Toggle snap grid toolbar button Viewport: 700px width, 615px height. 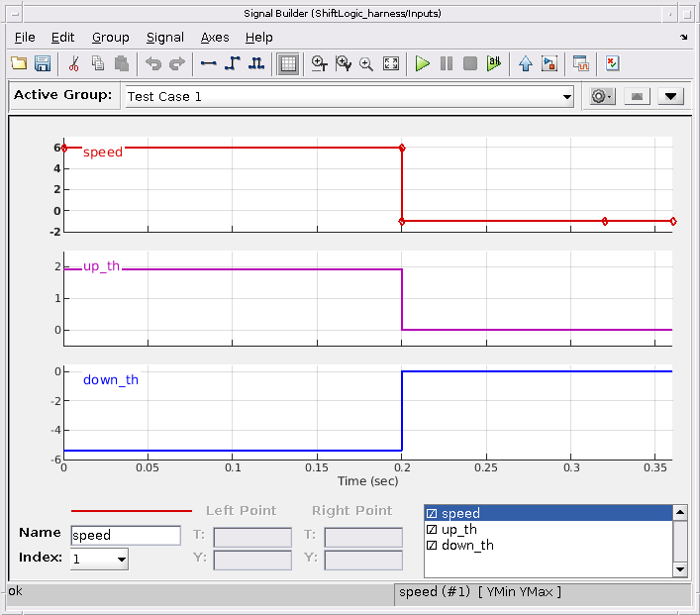[288, 63]
